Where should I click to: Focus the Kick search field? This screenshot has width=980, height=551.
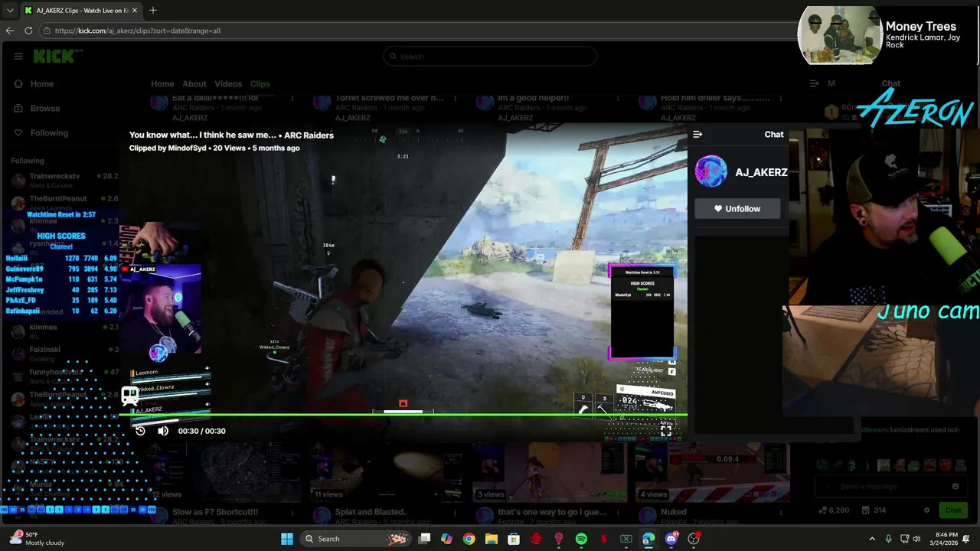coord(490,56)
